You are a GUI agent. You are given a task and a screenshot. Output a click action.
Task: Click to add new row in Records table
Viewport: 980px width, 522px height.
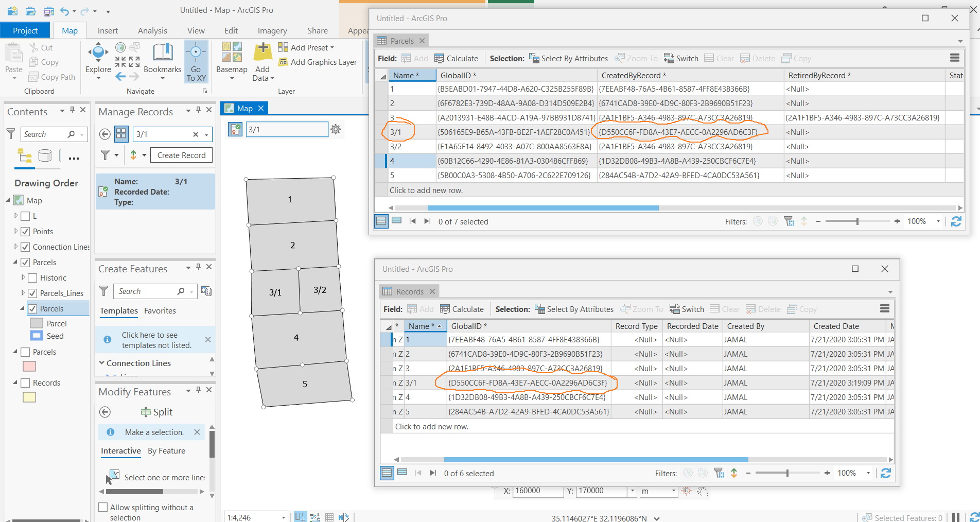coord(432,427)
